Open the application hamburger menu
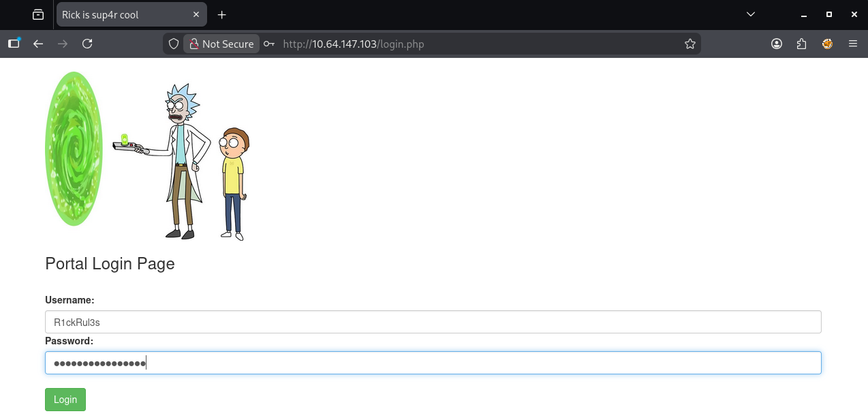This screenshot has width=868, height=418. point(852,44)
